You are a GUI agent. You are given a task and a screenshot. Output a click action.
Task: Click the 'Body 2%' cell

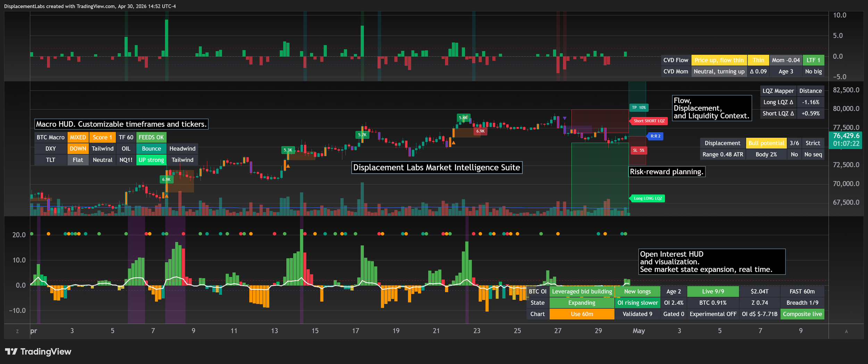[766, 154]
